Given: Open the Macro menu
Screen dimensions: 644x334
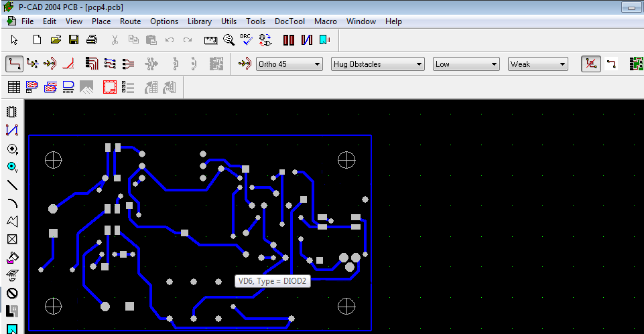Looking at the screenshot, I should pos(326,21).
